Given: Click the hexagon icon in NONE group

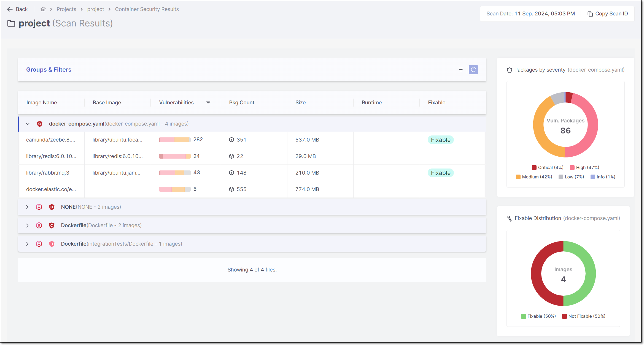Looking at the screenshot, I should pos(39,207).
